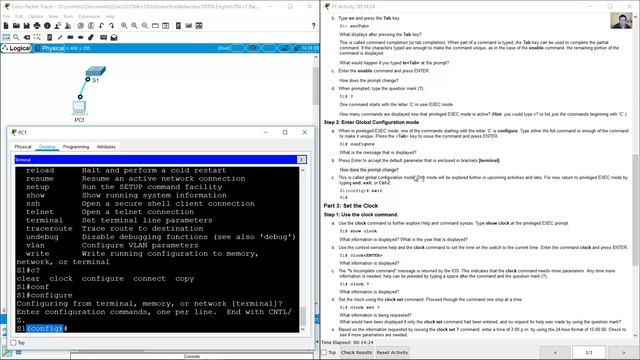The width and height of the screenshot is (640, 360).
Task: Click the Part 3: Set the Clock heading
Action: tap(351, 206)
